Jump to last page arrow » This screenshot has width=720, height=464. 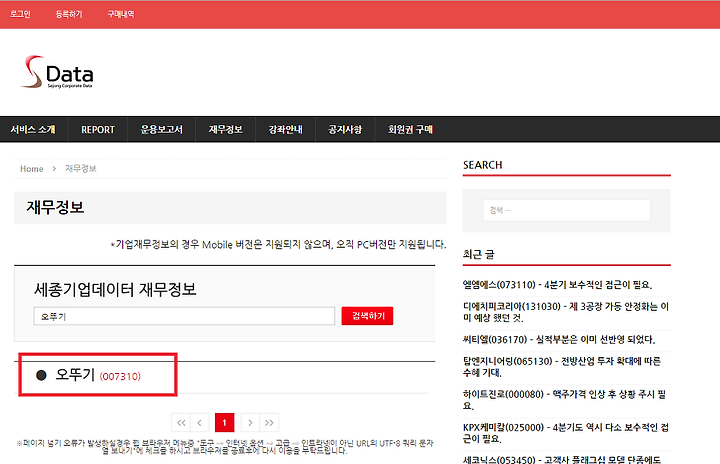point(269,423)
